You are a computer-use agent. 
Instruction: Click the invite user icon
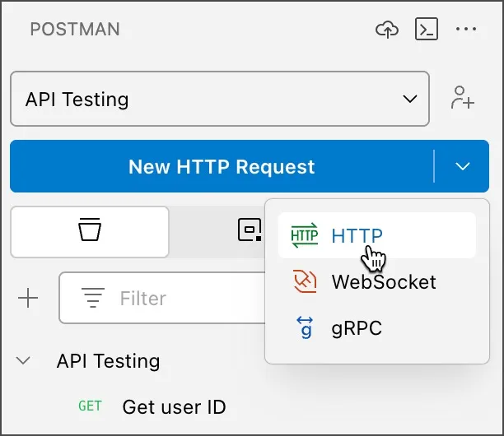click(463, 98)
